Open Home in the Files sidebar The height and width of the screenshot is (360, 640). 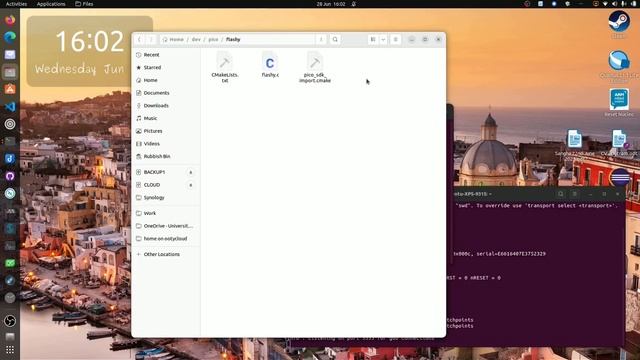[x=167, y=80]
